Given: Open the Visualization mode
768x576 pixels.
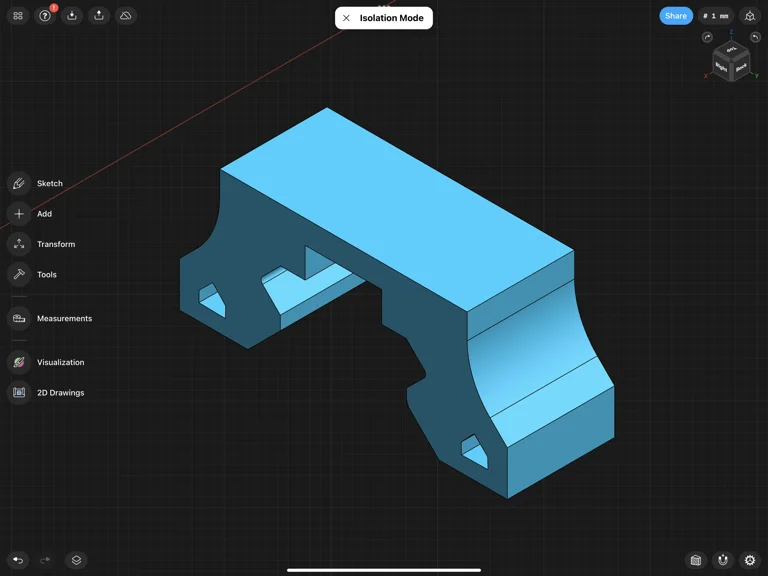Looking at the screenshot, I should 19,362.
